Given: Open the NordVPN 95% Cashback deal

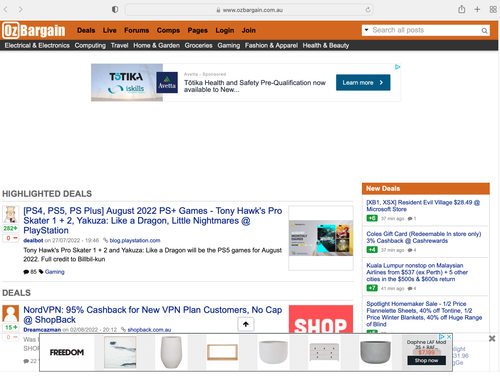Looking at the screenshot, I should click(153, 315).
